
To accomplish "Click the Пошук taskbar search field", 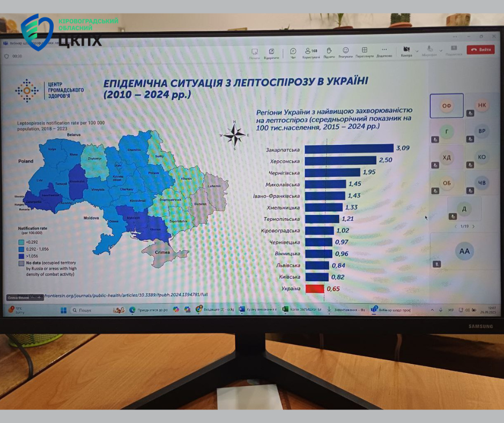I will [x=91, y=310].
